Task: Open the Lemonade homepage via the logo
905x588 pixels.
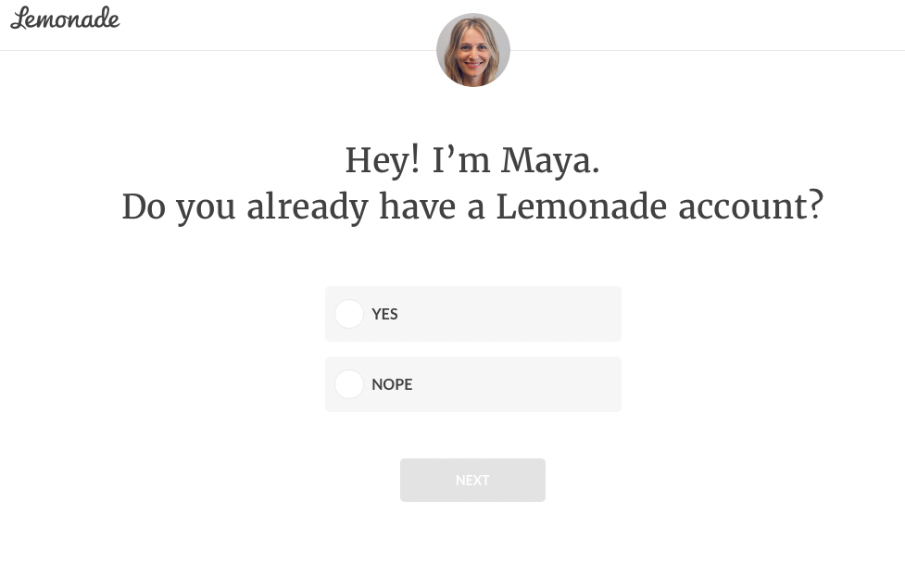Action: pos(65,18)
